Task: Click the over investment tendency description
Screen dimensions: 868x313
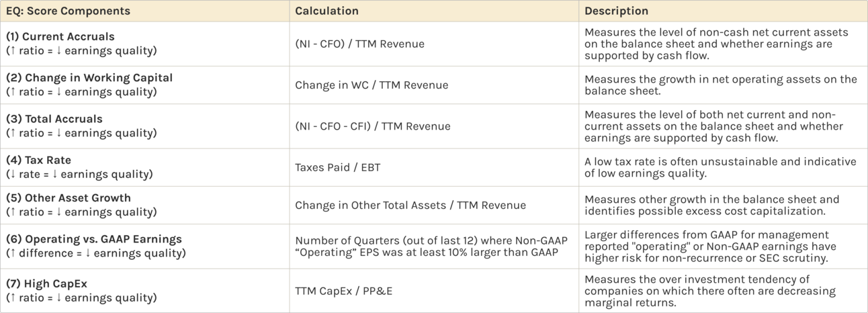Action: [x=709, y=291]
